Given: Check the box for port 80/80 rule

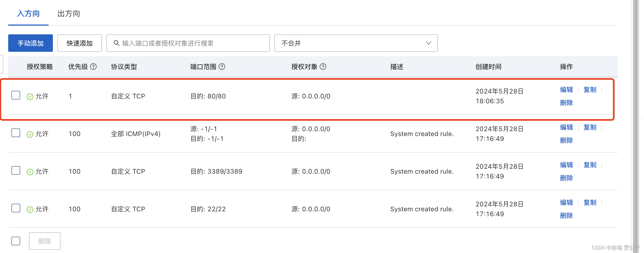Looking at the screenshot, I should coord(16,95).
